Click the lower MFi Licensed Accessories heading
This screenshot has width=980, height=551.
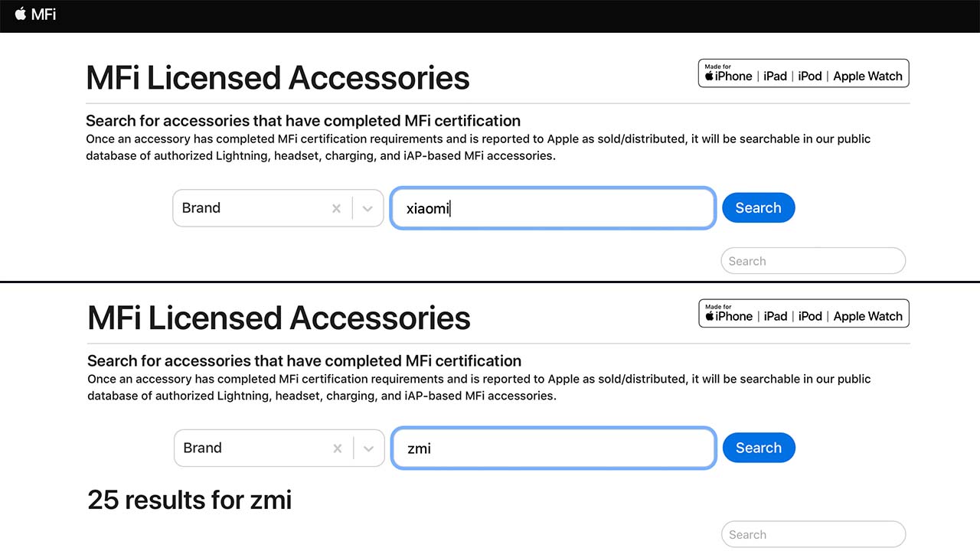[279, 318]
